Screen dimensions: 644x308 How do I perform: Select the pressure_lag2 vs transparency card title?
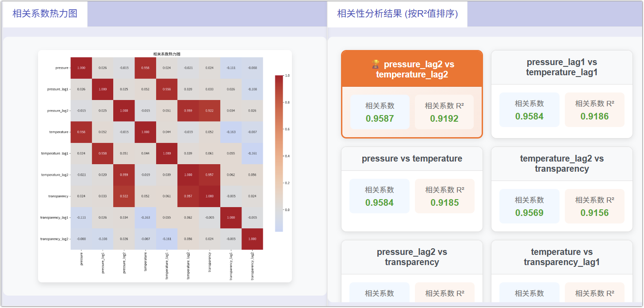[412, 257]
